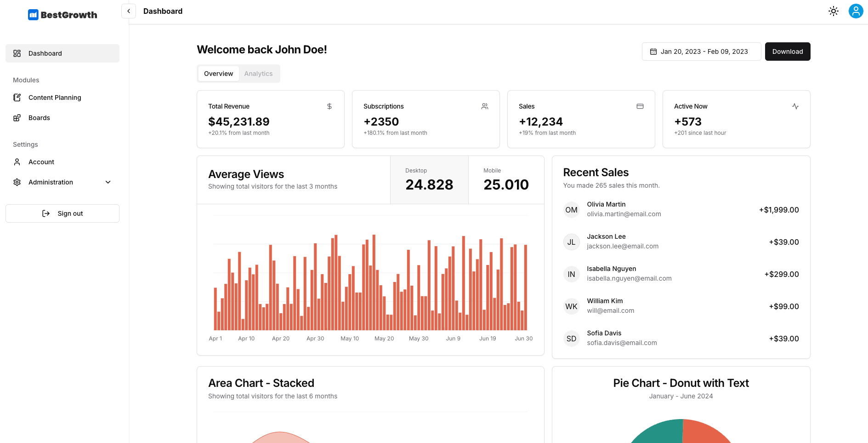Click the Welcome back John Doe! heading
Screen dimensions: 868x443
click(262, 50)
